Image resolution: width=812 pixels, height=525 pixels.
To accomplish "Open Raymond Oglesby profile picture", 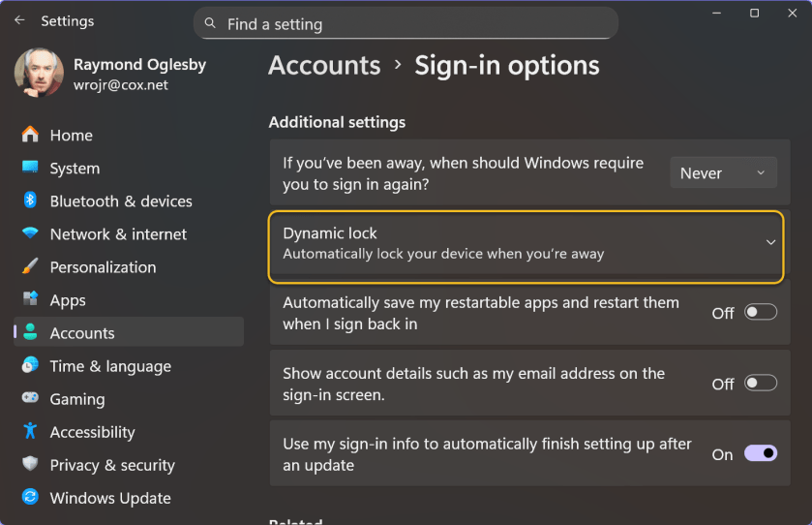I will [x=39, y=74].
